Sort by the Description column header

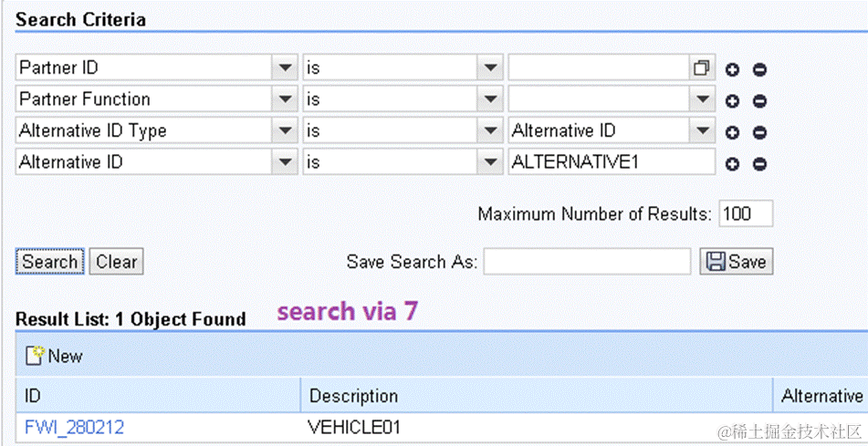[x=537, y=396]
